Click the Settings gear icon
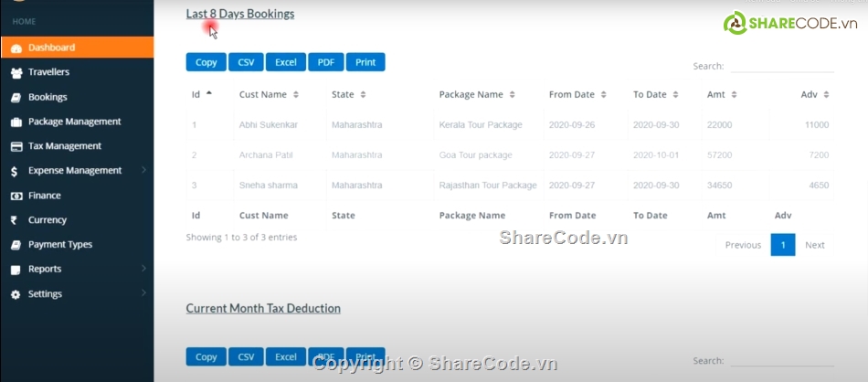 pos(16,294)
